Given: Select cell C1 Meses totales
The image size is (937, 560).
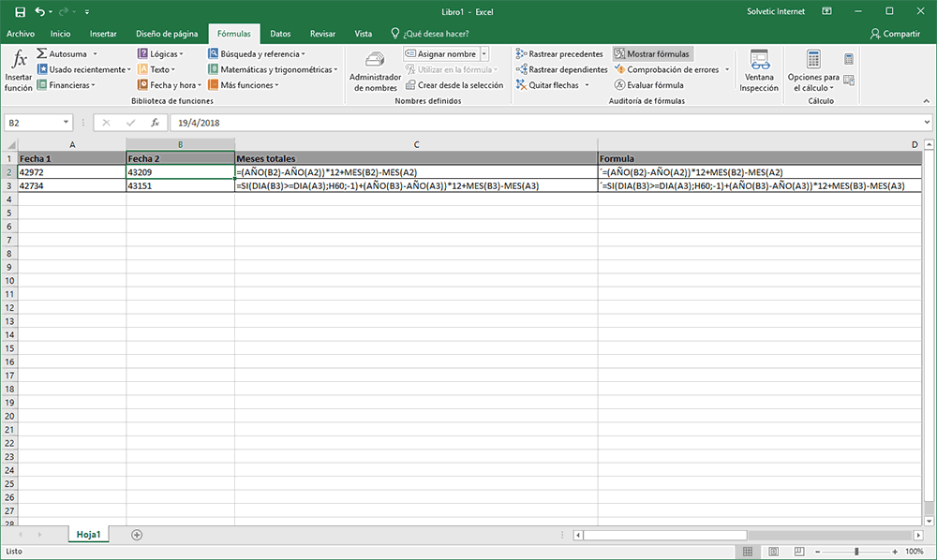Looking at the screenshot, I should 416,158.
